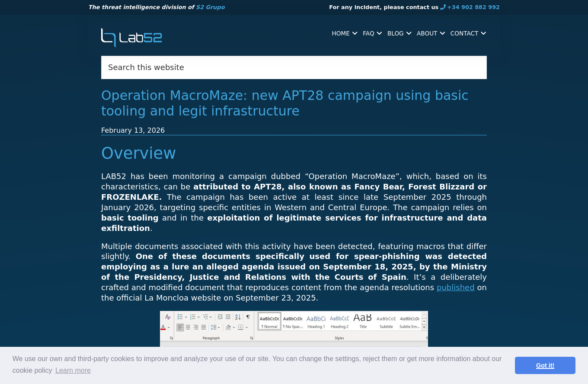Image resolution: width=588 pixels, height=384 pixels.
Task: Click the Sort A-Z icon in the ribbon
Action: [238, 317]
